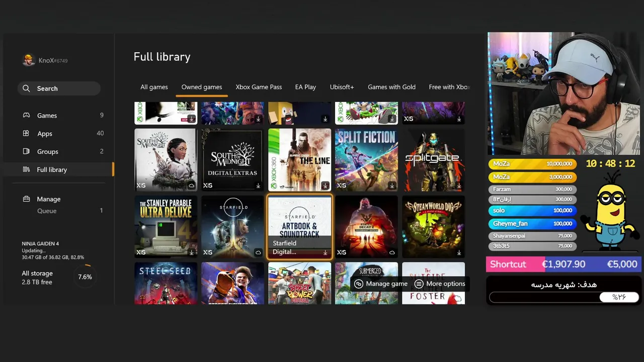
Task: Select the Groups icon in sidebar
Action: coord(26,151)
